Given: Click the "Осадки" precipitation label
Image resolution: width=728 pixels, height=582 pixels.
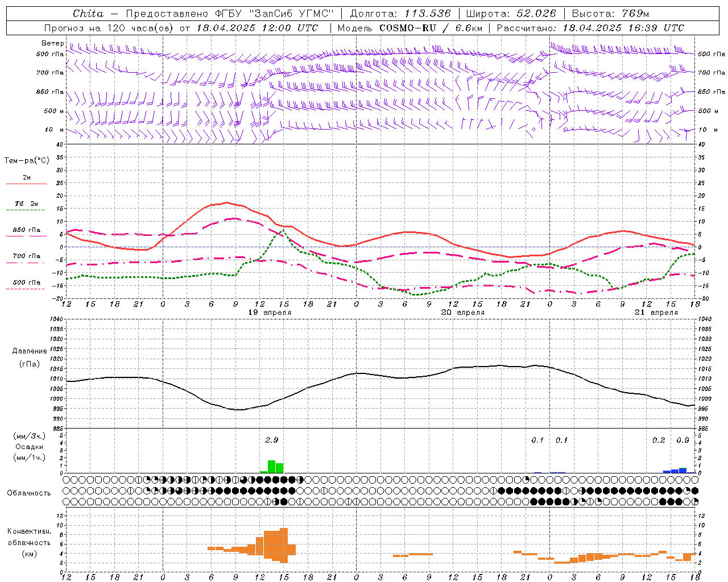Looking at the screenshot, I should [30, 447].
